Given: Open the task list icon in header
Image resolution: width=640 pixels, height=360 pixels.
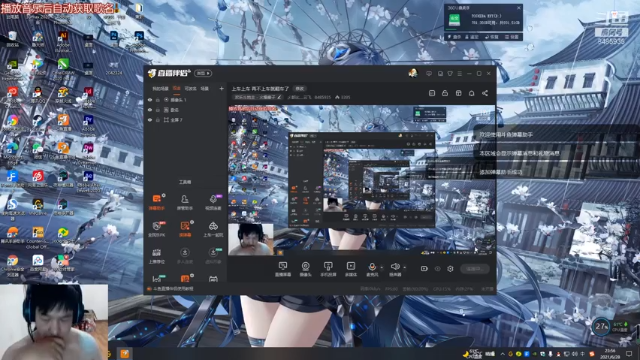Looking at the screenshot, I should point(432,93).
